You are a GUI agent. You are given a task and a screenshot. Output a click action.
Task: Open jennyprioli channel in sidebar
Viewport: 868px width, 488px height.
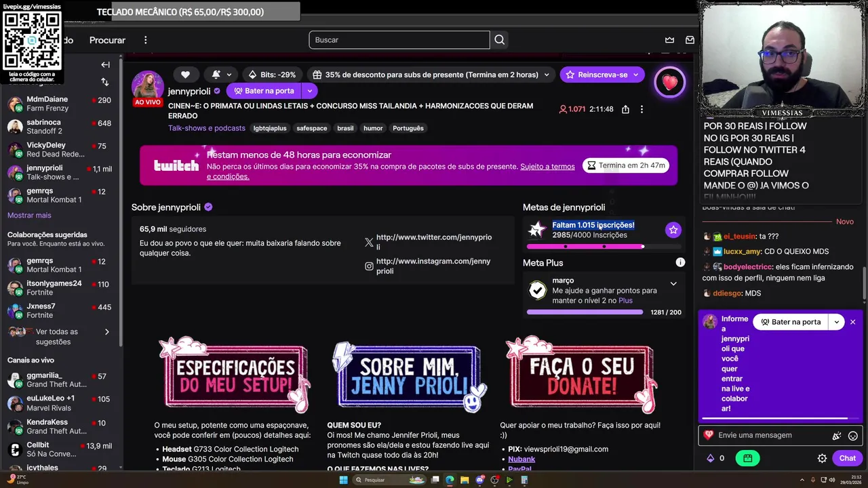pyautogui.click(x=61, y=172)
